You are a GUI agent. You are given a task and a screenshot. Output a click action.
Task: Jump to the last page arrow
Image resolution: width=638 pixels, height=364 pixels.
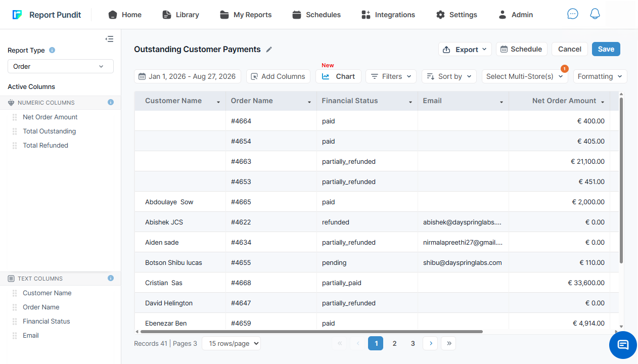(449, 343)
